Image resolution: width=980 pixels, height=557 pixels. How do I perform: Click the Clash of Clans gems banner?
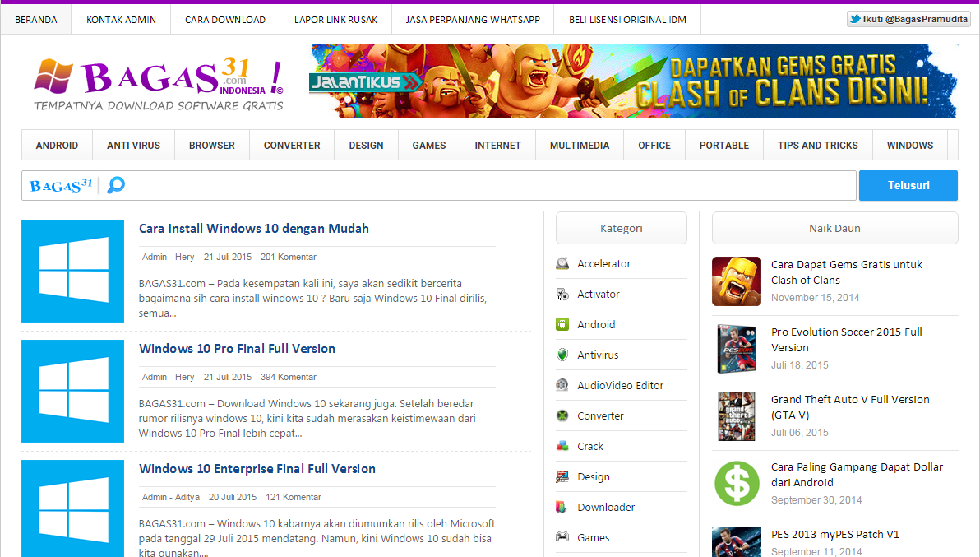pos(632,81)
